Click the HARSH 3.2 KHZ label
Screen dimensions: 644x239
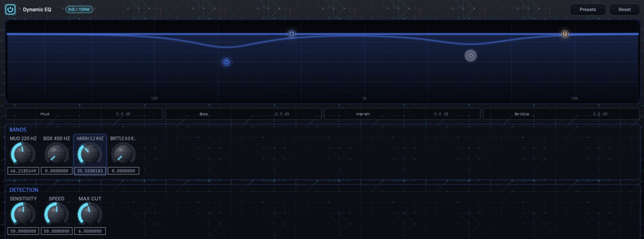pos(90,138)
